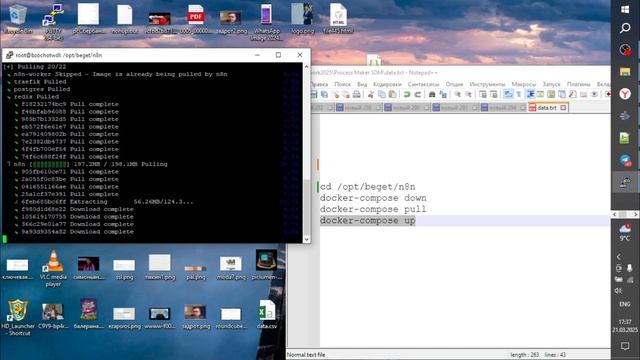Click Record Macro red icon in Notepad++
The image size is (640, 360).
coord(608,94)
